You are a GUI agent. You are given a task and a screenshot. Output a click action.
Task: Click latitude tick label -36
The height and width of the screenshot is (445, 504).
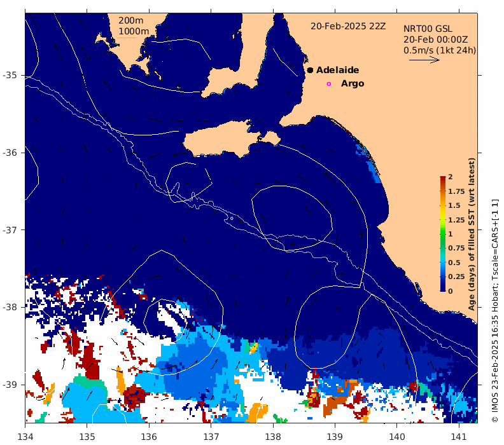[x=10, y=153]
